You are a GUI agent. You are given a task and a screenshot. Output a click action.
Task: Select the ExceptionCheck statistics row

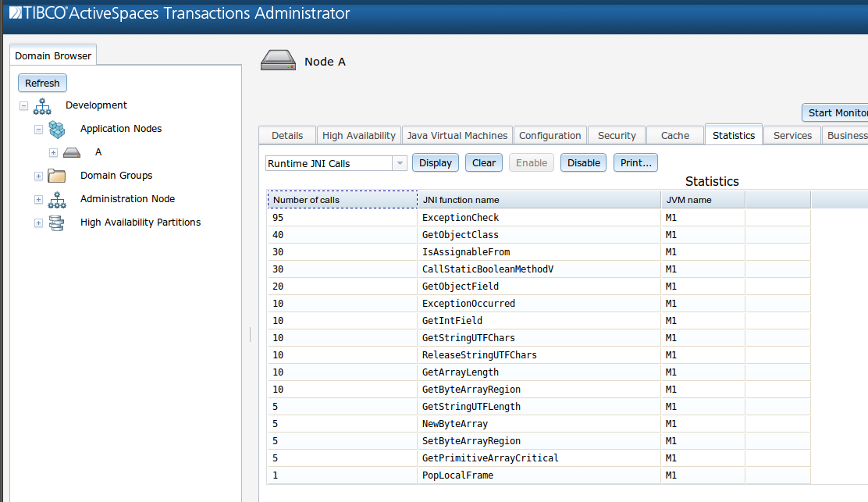468,217
